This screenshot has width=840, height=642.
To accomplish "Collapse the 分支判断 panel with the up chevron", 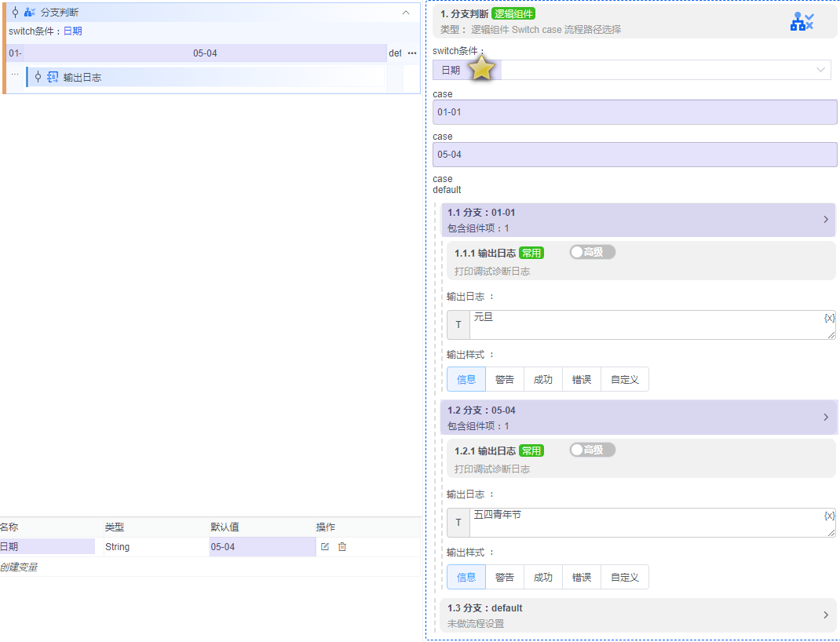I will [406, 13].
